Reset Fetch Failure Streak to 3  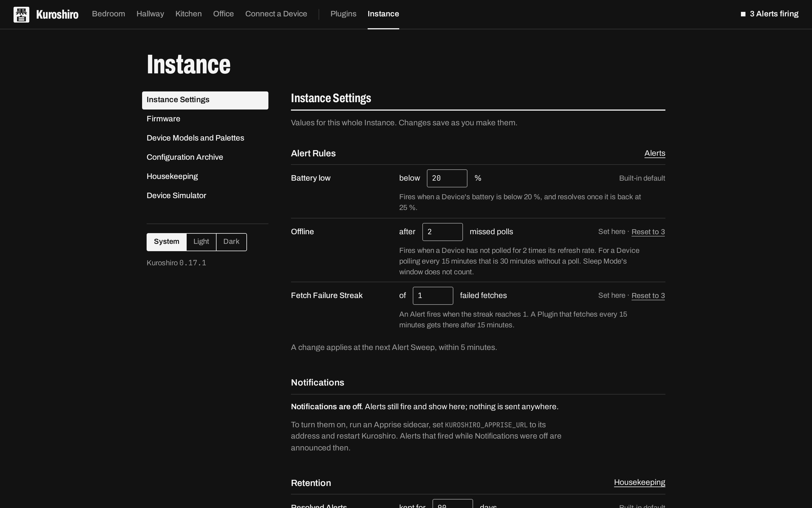click(648, 296)
